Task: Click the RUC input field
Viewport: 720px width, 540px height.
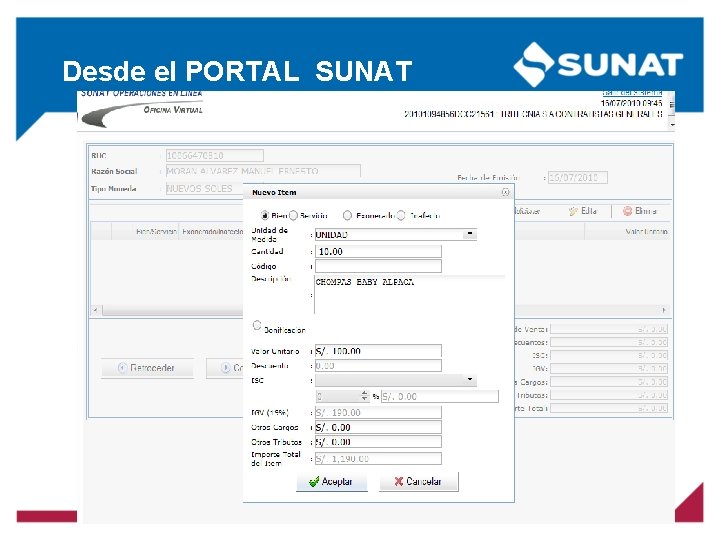Action: (x=214, y=156)
